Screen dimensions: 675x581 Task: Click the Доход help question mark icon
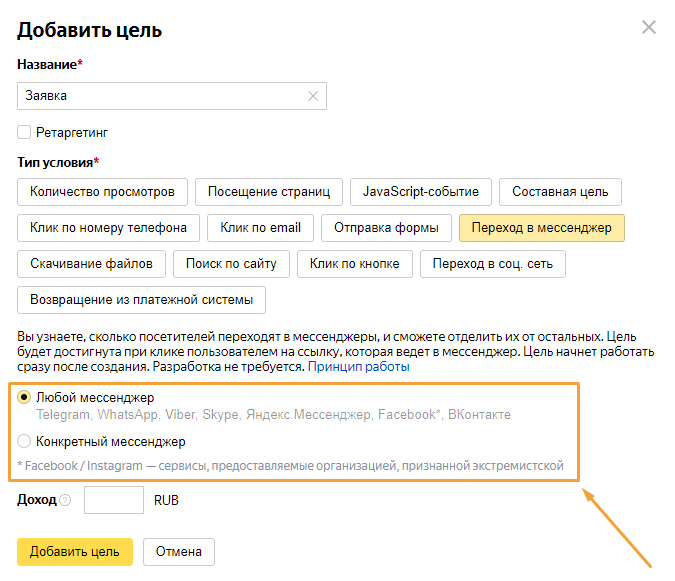click(65, 500)
